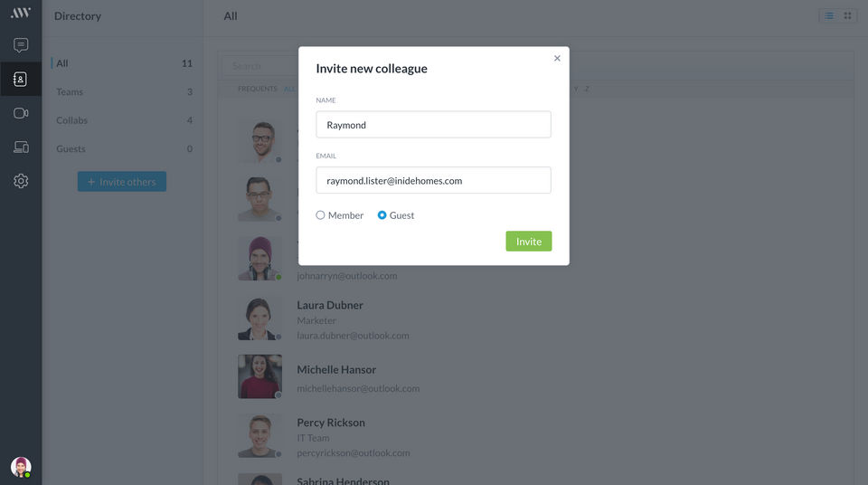Switch to grid view layout icon

[847, 15]
